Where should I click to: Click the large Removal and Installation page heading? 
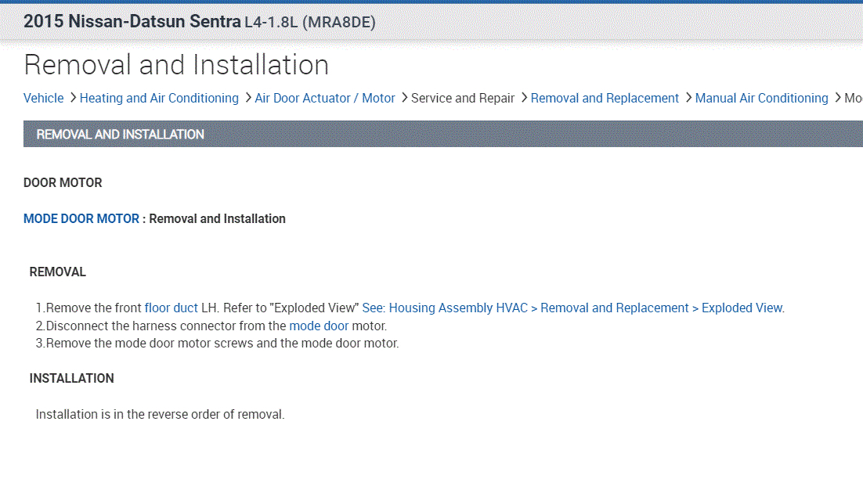176,65
